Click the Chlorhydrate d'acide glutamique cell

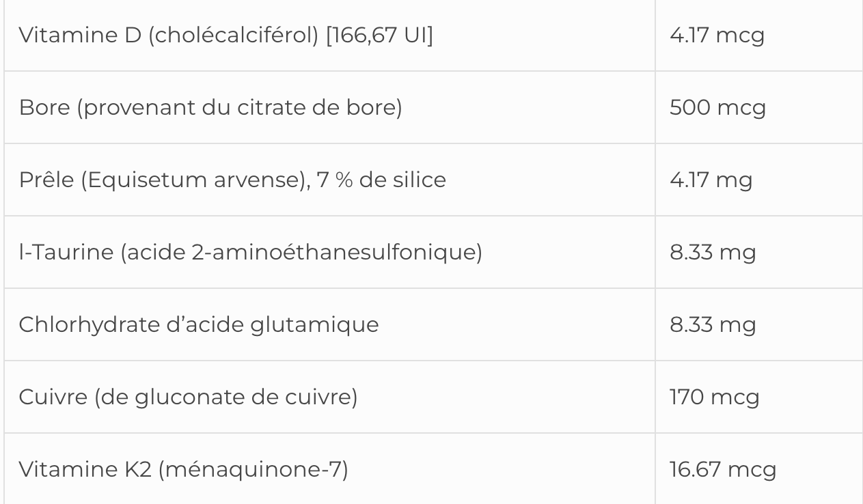coord(198,324)
